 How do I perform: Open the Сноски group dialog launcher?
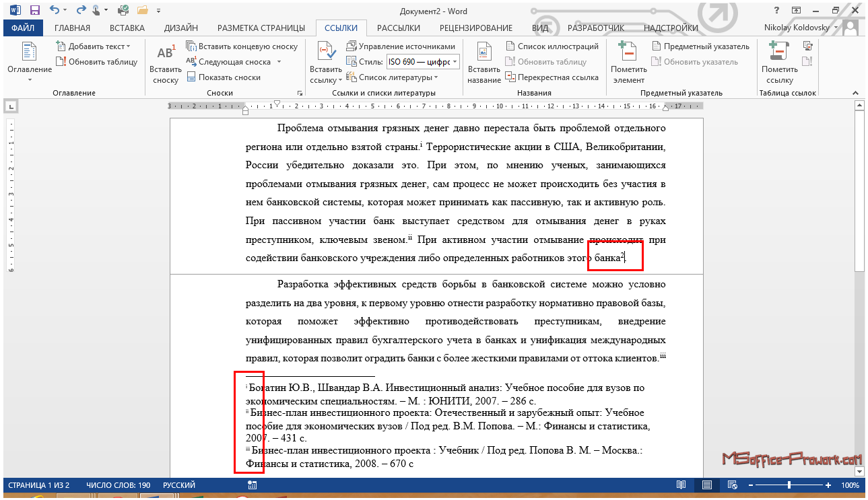click(x=300, y=93)
